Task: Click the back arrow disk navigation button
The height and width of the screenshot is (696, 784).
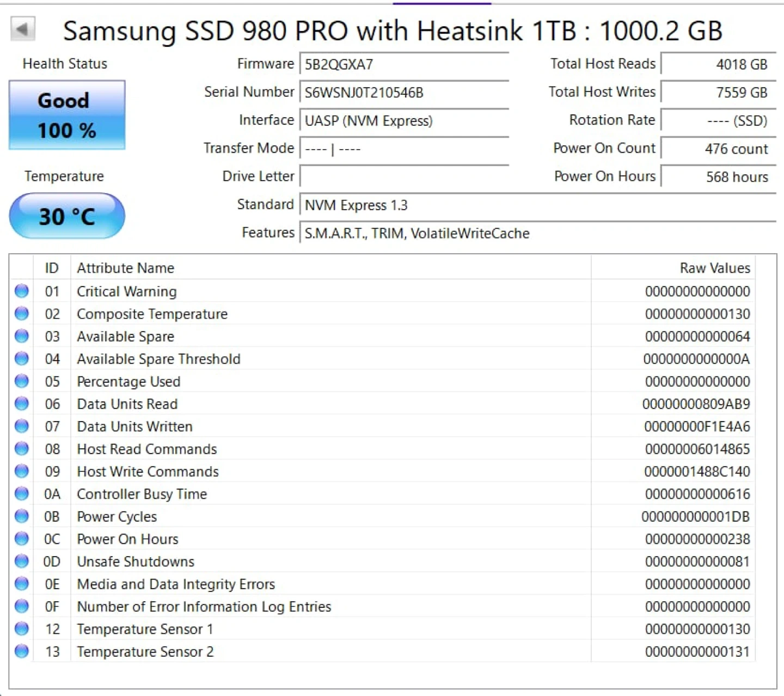Action: [x=22, y=29]
